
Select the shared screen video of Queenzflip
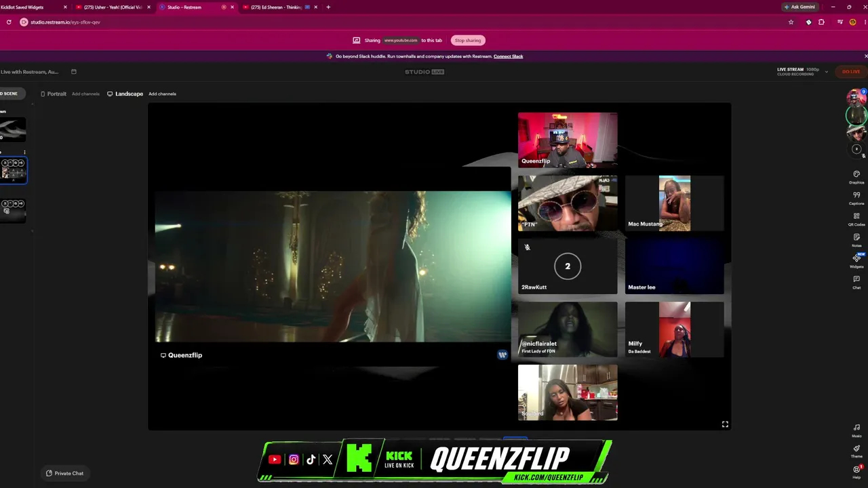333,266
